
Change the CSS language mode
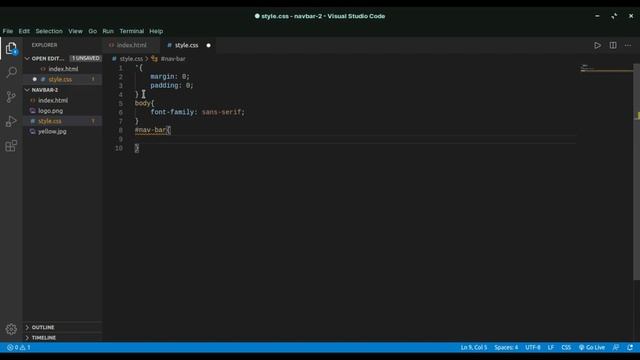(566, 347)
